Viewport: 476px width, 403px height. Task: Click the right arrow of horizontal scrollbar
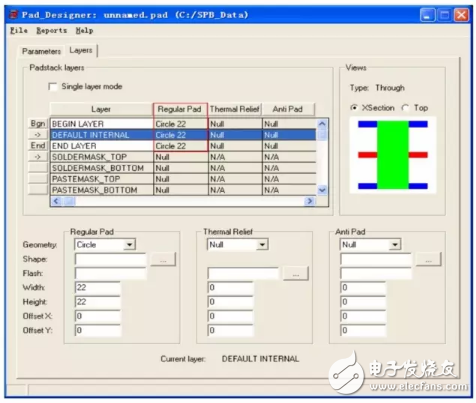click(x=310, y=201)
